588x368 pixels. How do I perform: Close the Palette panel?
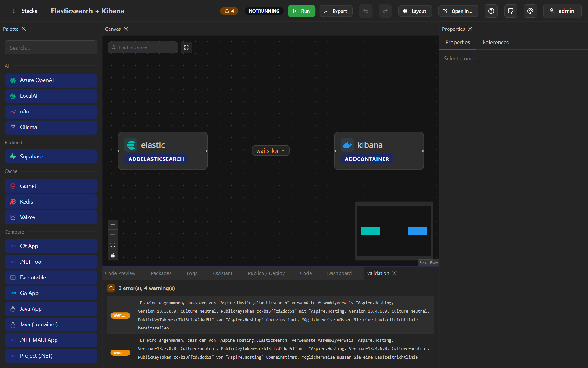point(24,29)
